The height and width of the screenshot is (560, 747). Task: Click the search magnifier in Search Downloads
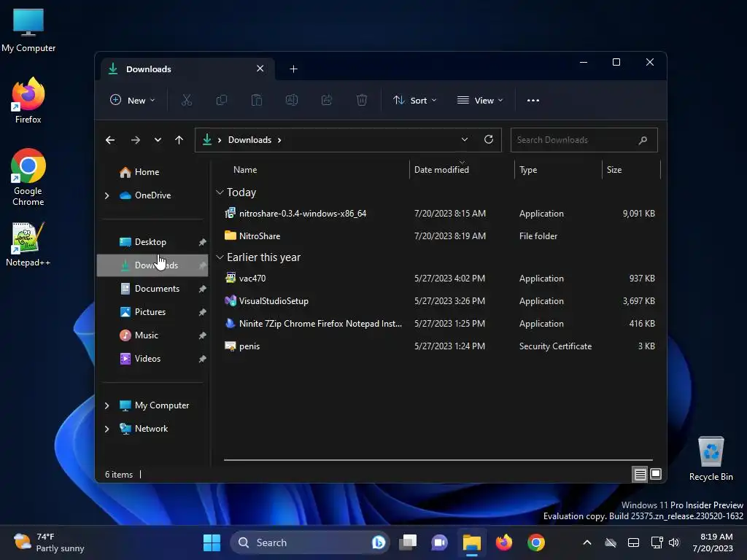(643, 140)
